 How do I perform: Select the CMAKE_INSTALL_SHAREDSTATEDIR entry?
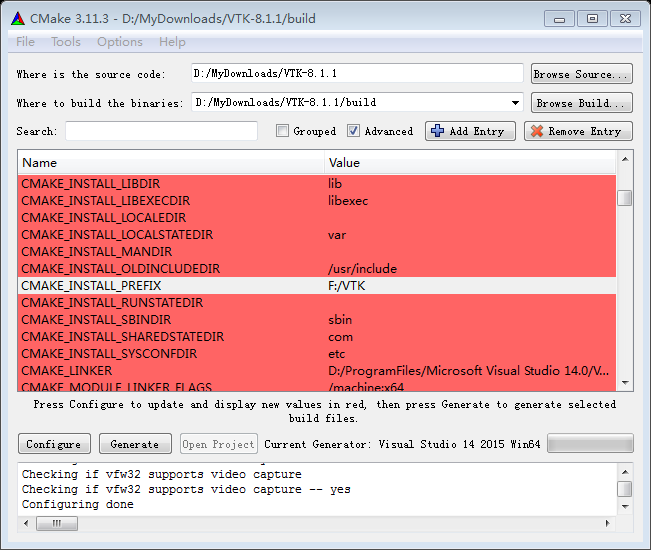(317, 337)
